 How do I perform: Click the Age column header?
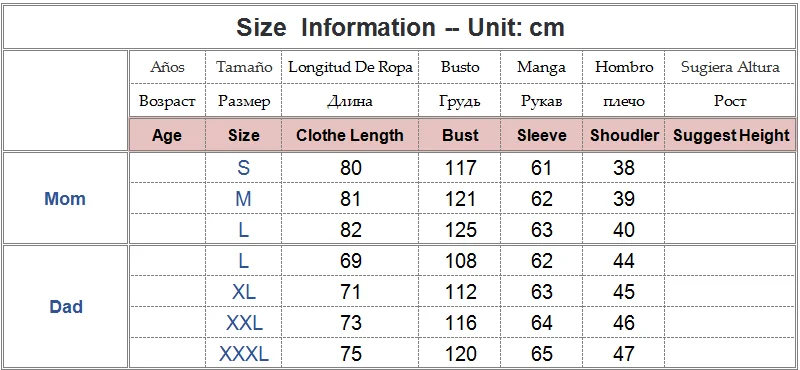(167, 135)
